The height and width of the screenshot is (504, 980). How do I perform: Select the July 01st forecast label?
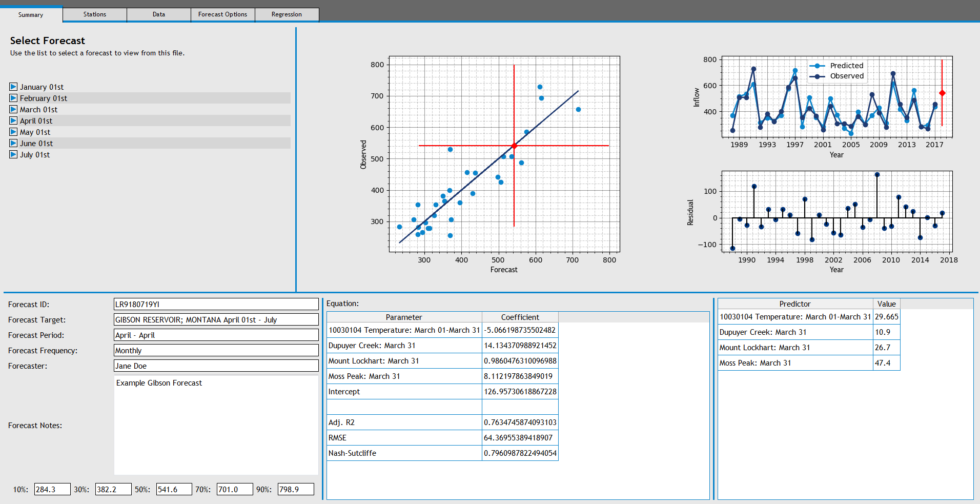coord(35,155)
